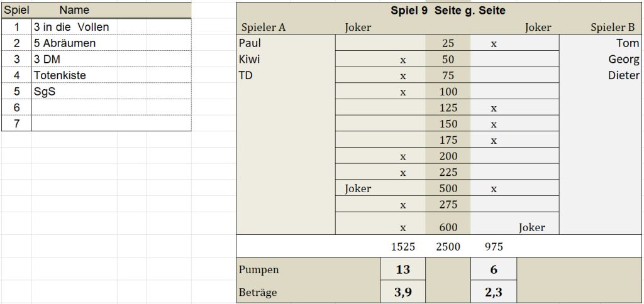Screen dimensions: 644x304
Task: Select player name 'Kiwi'
Action: [x=249, y=60]
